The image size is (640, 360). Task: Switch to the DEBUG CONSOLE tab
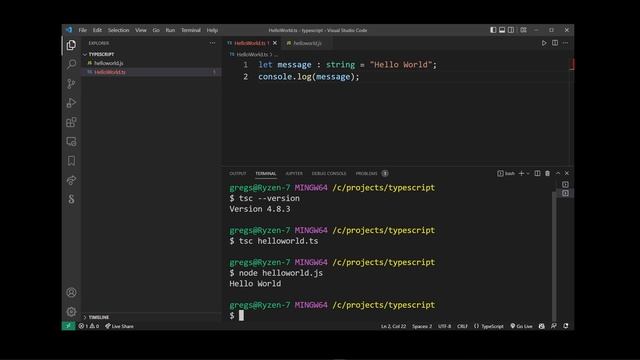coord(329,173)
